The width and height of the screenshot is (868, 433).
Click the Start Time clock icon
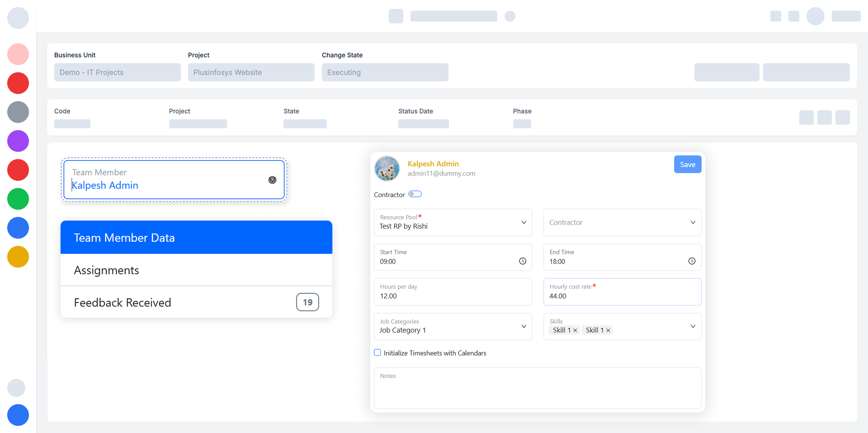pyautogui.click(x=522, y=261)
